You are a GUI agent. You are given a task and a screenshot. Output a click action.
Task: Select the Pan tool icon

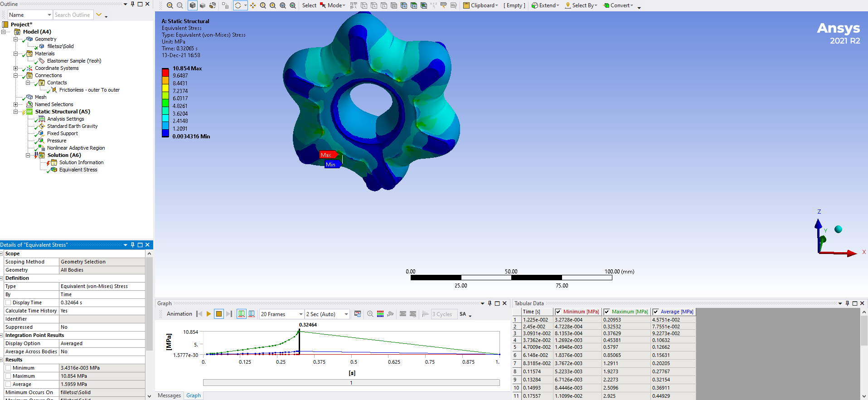tap(253, 5)
